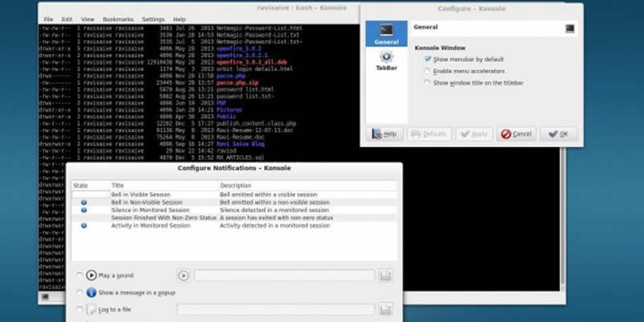Click 'openfire_3.8.2_all.deb' in terminal listing
This screenshot has width=644, height=322.
pos(252,62)
